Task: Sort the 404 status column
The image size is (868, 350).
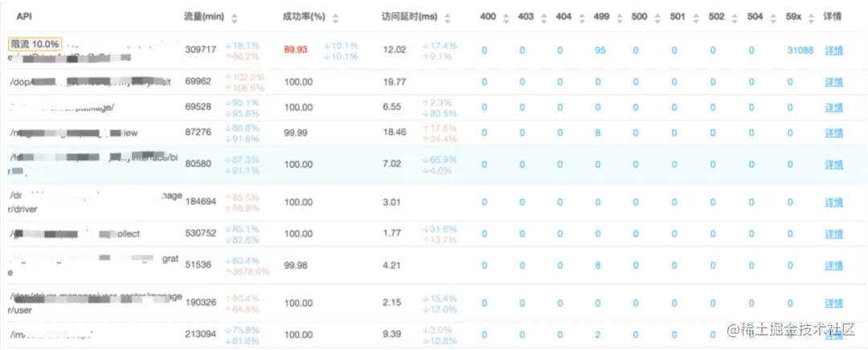Action: [581, 18]
